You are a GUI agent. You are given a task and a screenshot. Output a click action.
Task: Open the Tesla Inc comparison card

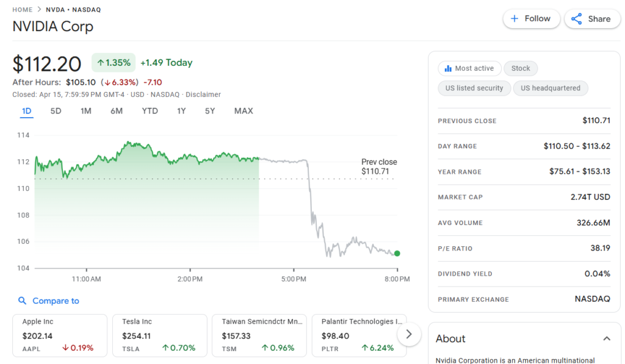click(160, 335)
